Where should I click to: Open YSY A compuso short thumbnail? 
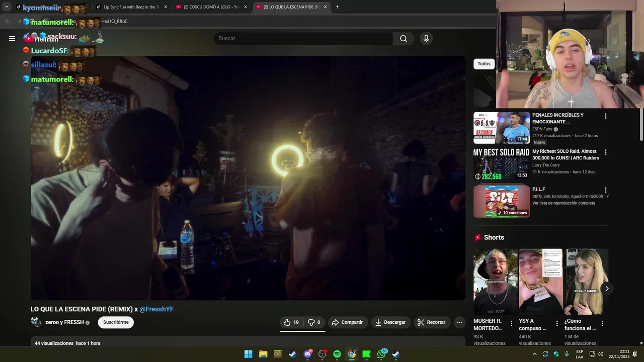click(540, 282)
